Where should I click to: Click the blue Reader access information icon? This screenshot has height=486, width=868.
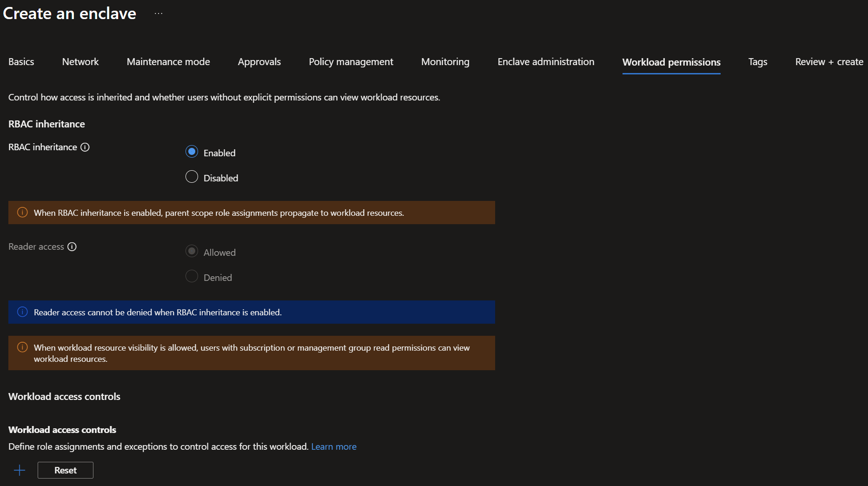pos(22,312)
